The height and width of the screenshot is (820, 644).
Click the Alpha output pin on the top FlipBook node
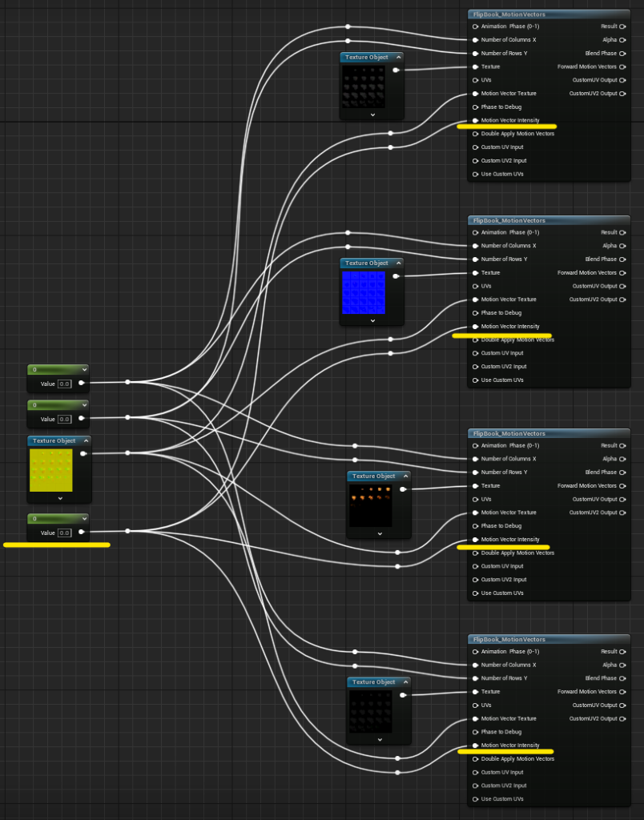[622, 40]
